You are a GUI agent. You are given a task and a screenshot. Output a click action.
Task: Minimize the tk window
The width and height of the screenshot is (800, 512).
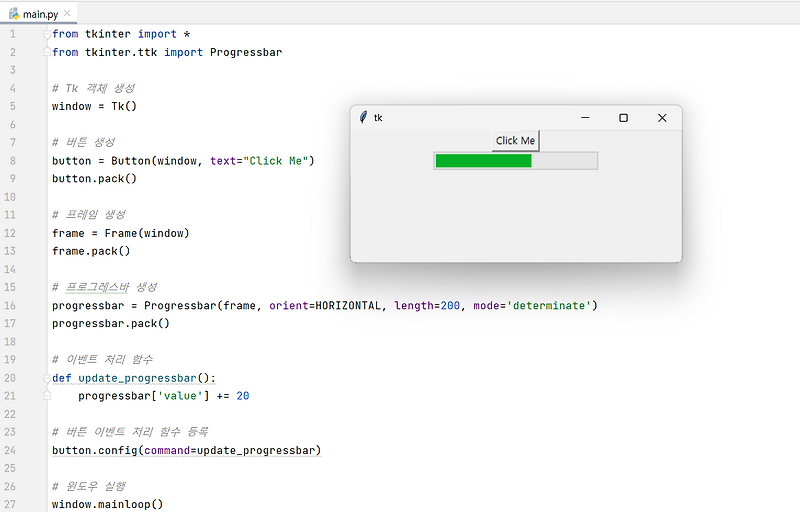click(x=585, y=118)
